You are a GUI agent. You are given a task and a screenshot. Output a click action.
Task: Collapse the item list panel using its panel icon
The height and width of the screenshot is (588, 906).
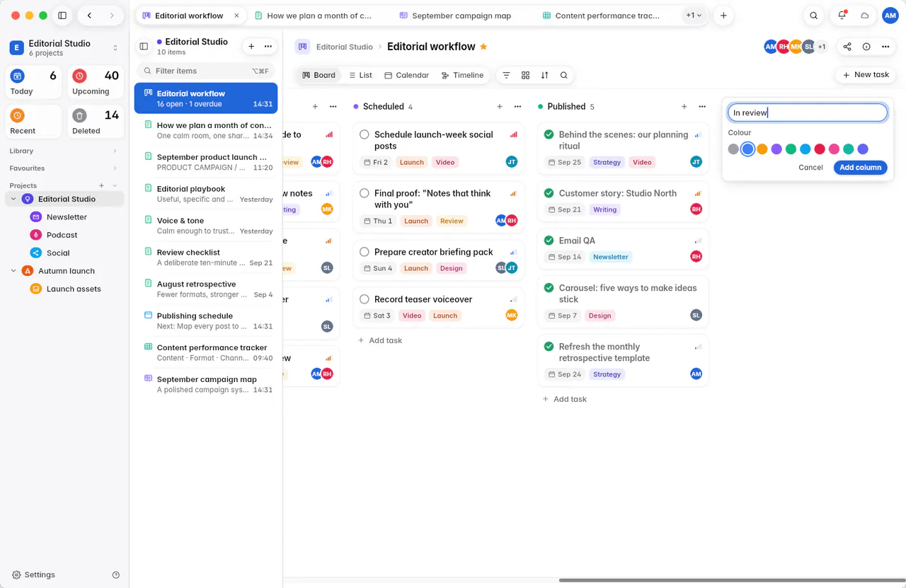point(144,47)
